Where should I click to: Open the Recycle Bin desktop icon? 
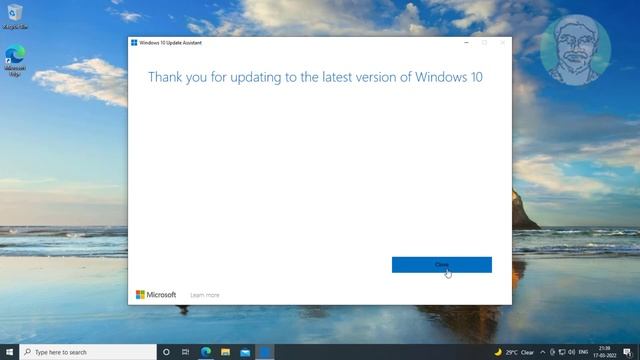pos(15,17)
